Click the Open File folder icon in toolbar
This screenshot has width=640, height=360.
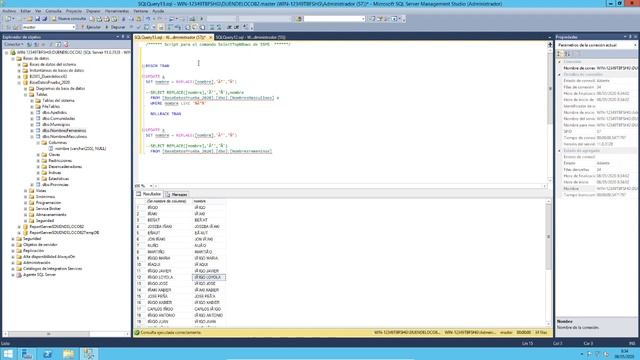point(30,19)
